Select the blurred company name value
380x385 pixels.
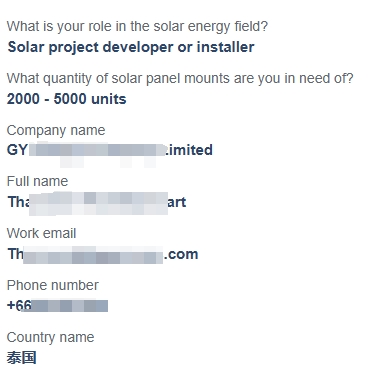tap(110, 150)
